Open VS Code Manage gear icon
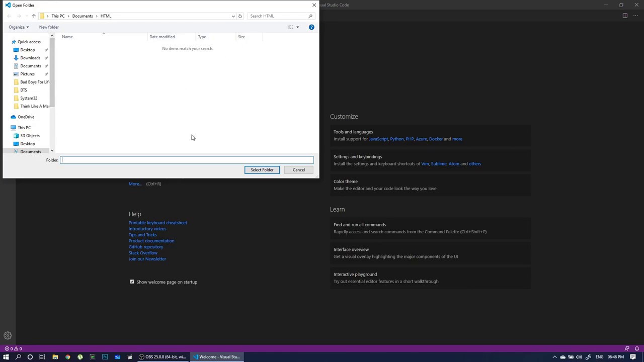644x362 pixels. (x=8, y=335)
